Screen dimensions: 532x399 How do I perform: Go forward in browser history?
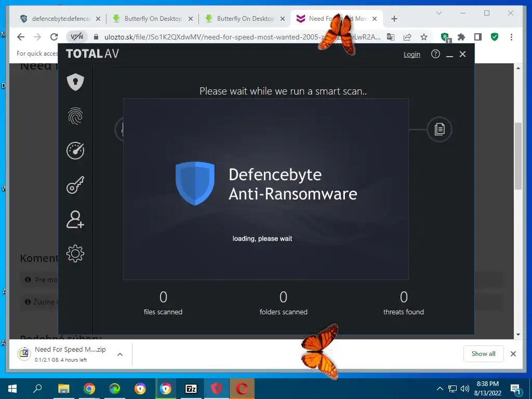coord(37,37)
